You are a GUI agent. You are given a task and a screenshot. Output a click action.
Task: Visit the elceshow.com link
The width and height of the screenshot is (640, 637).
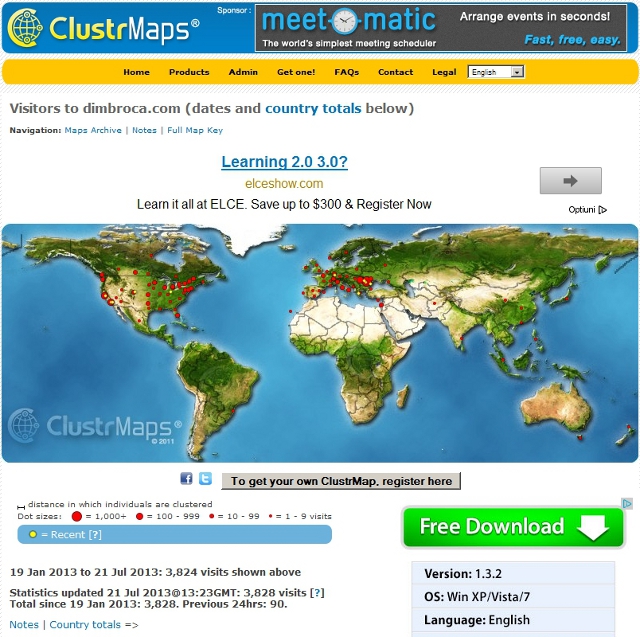point(284,184)
